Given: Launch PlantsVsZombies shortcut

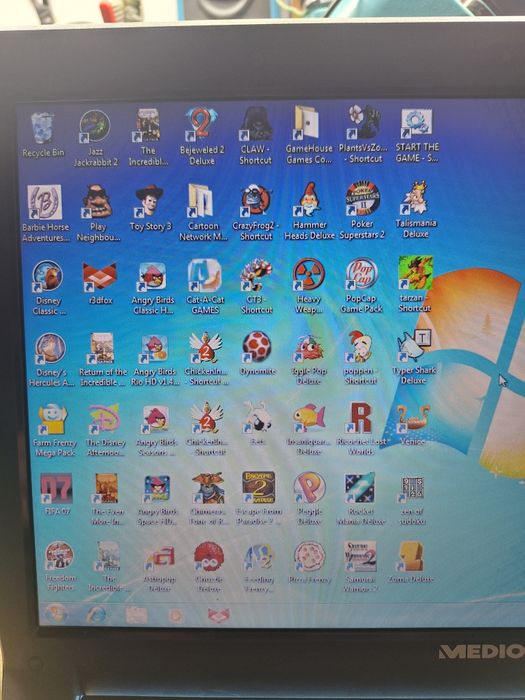Looking at the screenshot, I should point(365,122).
